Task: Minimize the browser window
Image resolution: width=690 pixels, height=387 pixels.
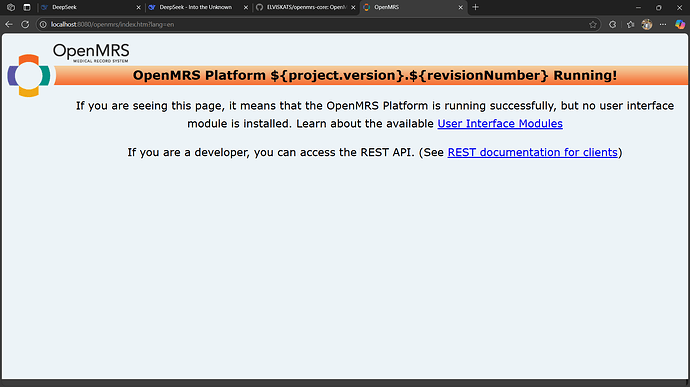Action: click(638, 7)
